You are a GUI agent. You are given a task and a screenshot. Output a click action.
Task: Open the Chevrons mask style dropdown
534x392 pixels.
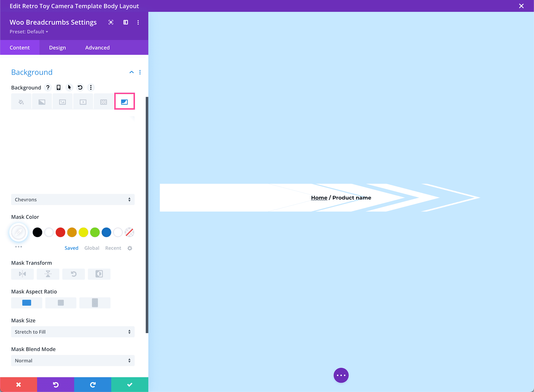(73, 199)
